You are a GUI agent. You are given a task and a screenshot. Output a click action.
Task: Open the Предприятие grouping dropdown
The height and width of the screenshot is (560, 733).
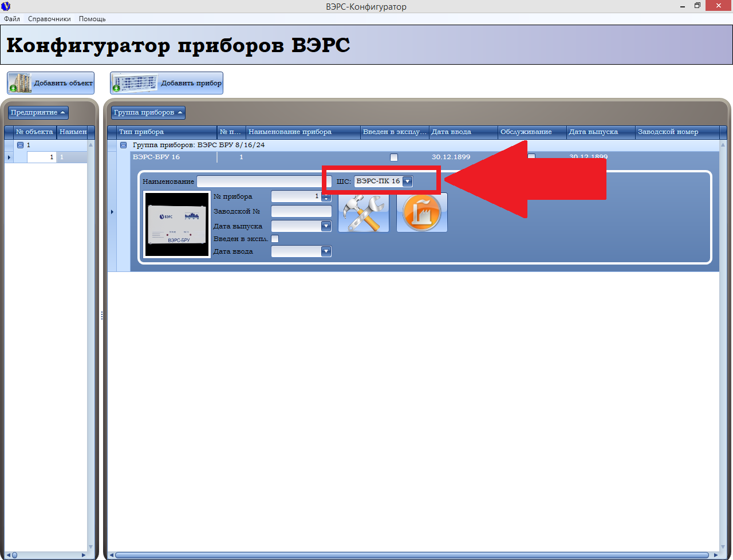point(38,113)
